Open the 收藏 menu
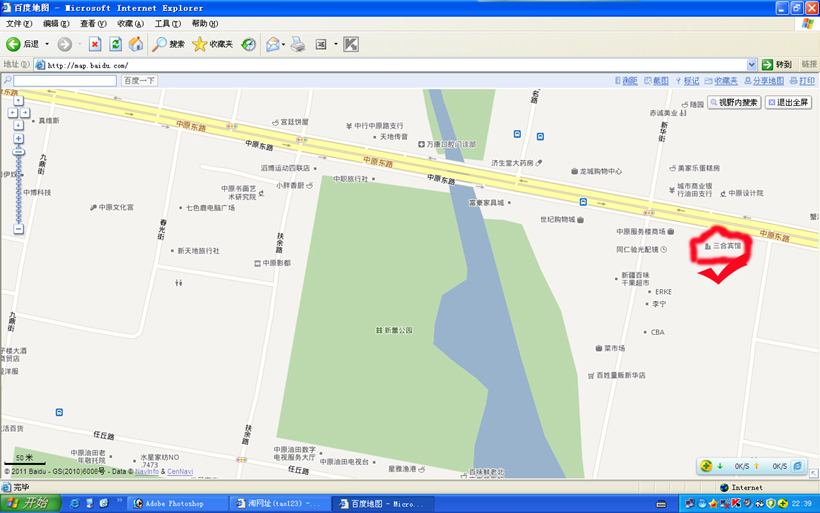The width and height of the screenshot is (820, 513). (130, 24)
